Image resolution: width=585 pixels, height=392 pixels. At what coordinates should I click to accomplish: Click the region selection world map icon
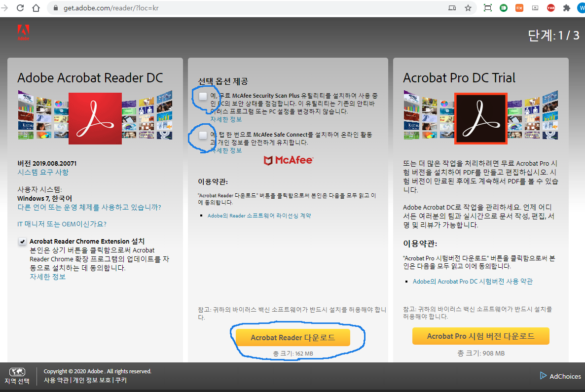[17, 371]
